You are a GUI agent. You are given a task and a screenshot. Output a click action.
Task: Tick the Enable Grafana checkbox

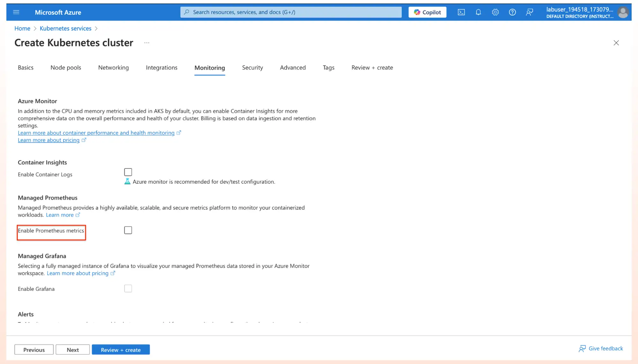[128, 289]
